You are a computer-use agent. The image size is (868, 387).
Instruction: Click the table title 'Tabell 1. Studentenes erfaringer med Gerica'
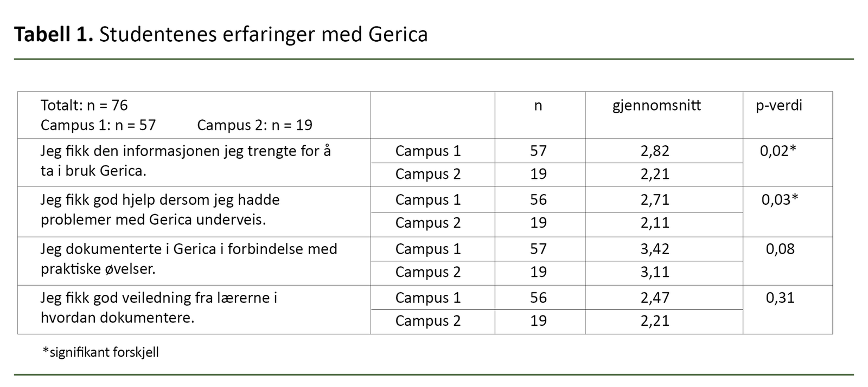click(221, 34)
